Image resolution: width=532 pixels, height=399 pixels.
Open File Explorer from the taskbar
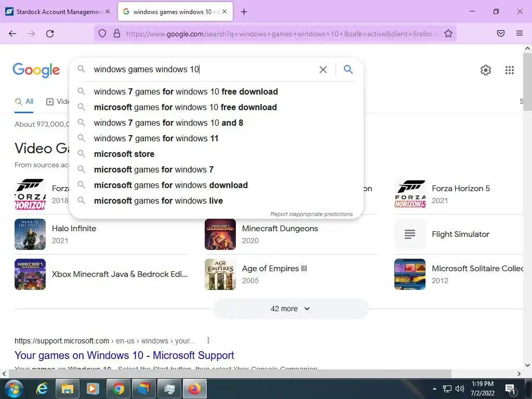pyautogui.click(x=67, y=389)
